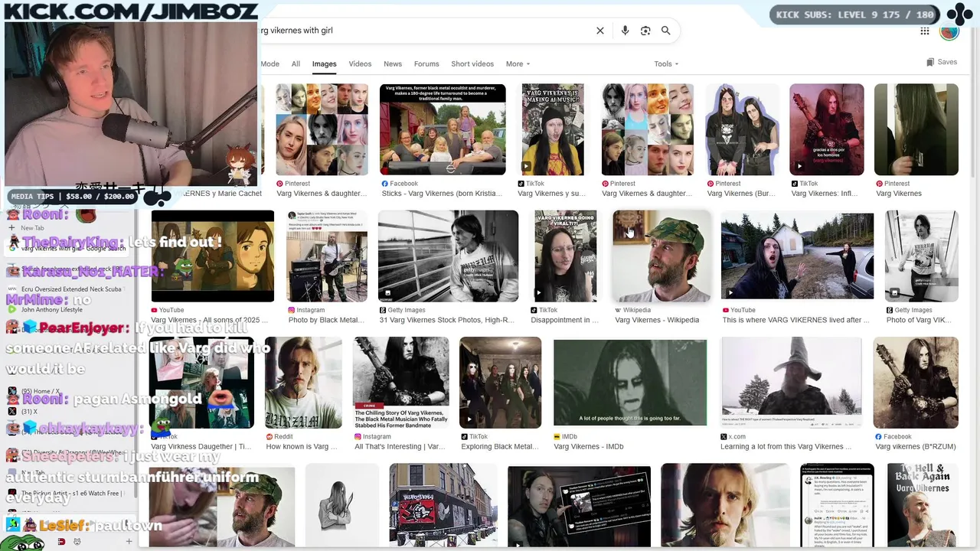Open the 'To Hell & Back Again' book cover thumbnail

pos(922,505)
